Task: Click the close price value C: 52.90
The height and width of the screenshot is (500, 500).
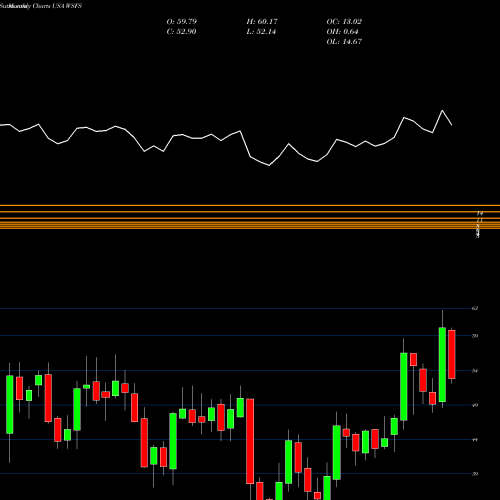Action: click(x=182, y=32)
